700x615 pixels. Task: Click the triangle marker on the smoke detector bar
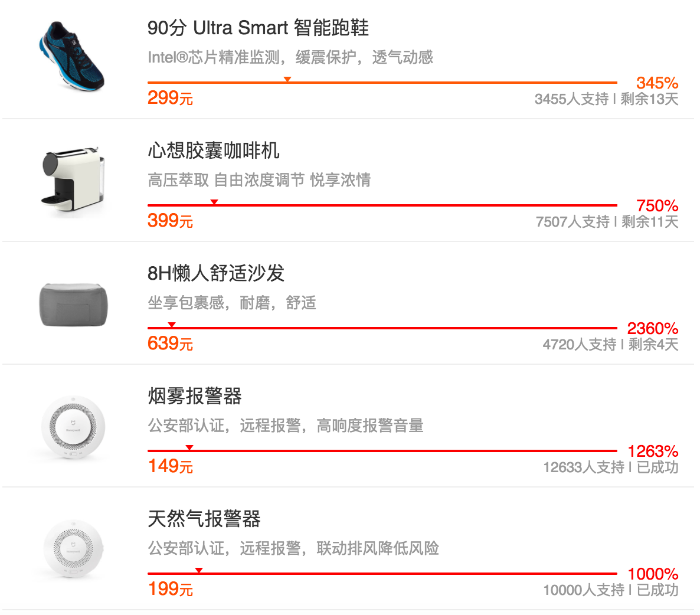coord(189,447)
